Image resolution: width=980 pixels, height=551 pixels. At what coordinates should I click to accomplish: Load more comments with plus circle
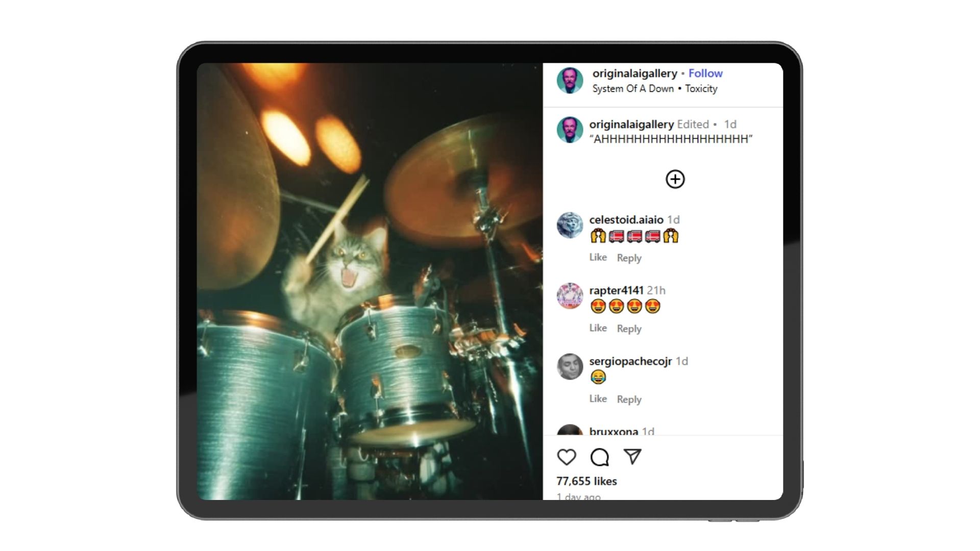(675, 179)
